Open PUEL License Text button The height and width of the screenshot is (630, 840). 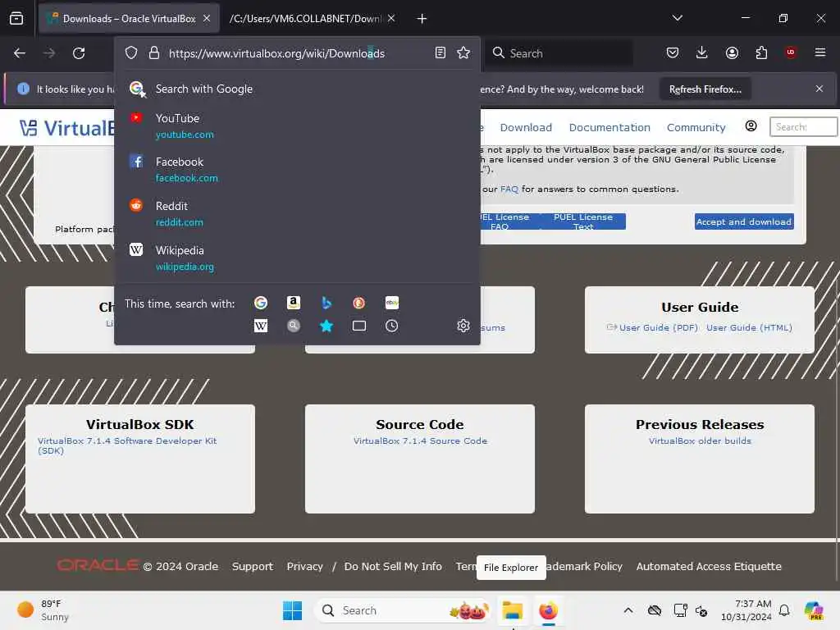pos(583,221)
